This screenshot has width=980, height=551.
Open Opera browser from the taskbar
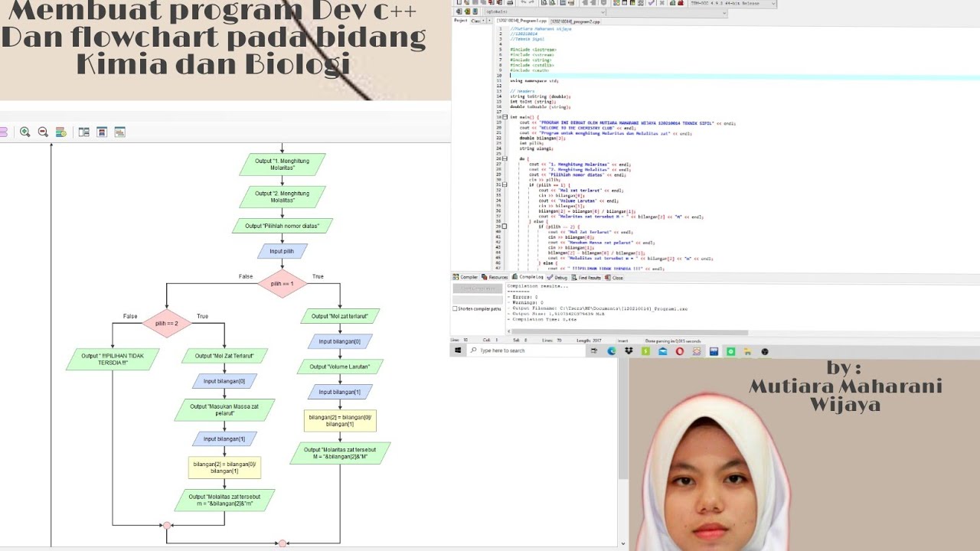[680, 351]
